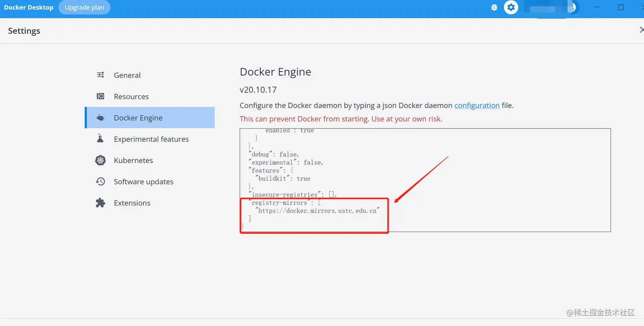The height and width of the screenshot is (326, 644).
Task: Open the troubleshoot bug icon
Action: [x=494, y=7]
